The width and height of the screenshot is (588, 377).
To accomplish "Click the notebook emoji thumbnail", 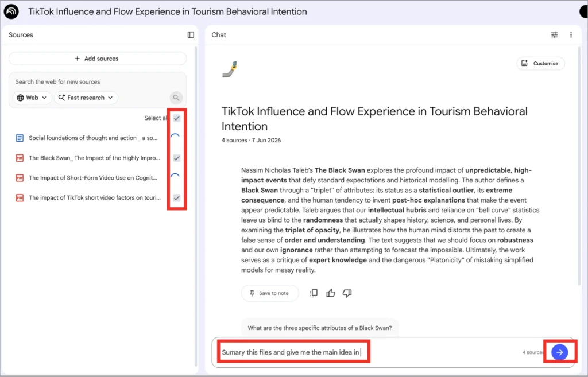I will 230,69.
